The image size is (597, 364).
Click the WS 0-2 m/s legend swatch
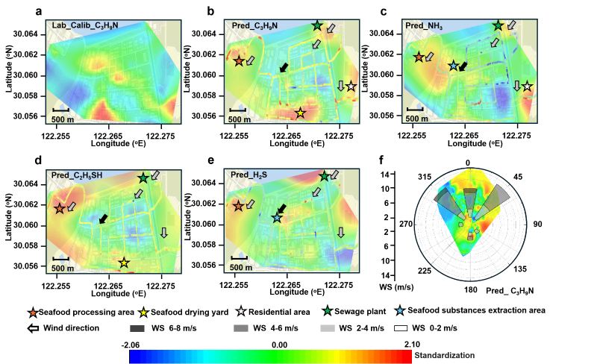coord(400,328)
